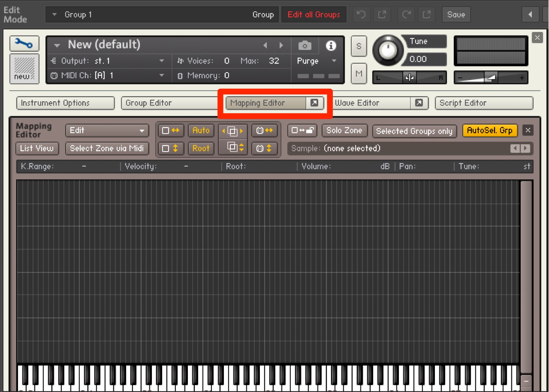
Task: Open instrument name New (default) menu arrow
Action: (57, 46)
